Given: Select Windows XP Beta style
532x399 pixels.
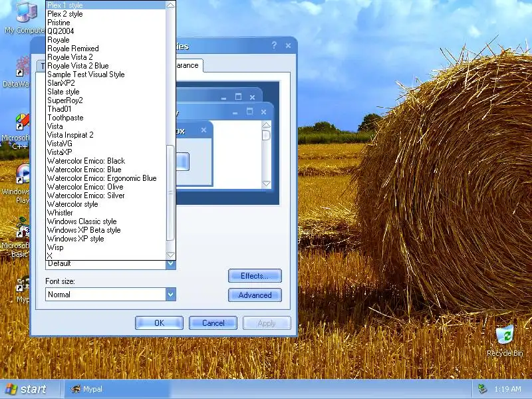Looking at the screenshot, I should 106,230.
